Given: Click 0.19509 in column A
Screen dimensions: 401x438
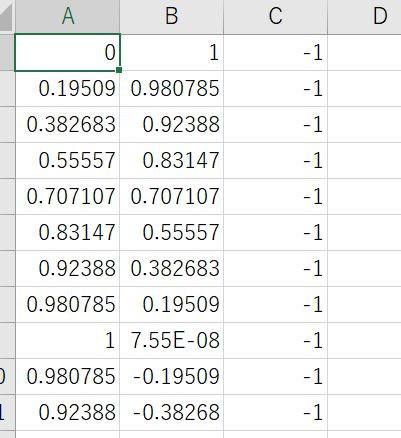Looking at the screenshot, I should point(67,89).
